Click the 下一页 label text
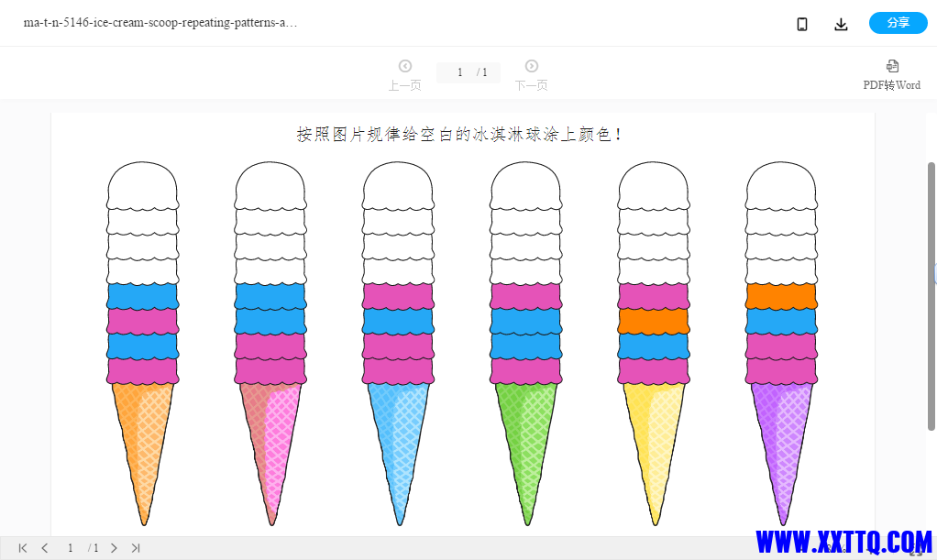The width and height of the screenshot is (937, 560). [x=531, y=85]
